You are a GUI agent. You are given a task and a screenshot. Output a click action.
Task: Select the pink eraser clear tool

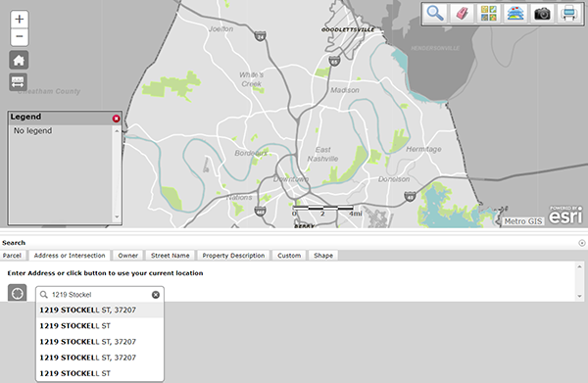(x=462, y=14)
